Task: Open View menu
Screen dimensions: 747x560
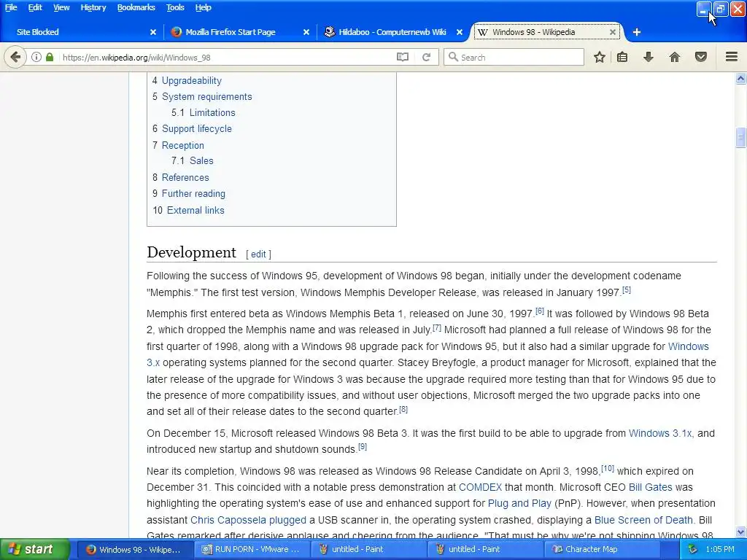Action: [61, 7]
